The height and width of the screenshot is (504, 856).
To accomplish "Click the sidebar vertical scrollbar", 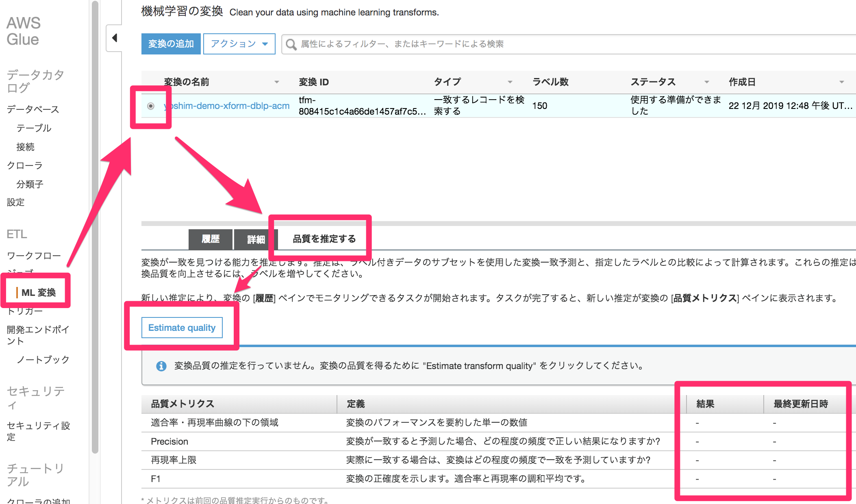I will pos(95,228).
